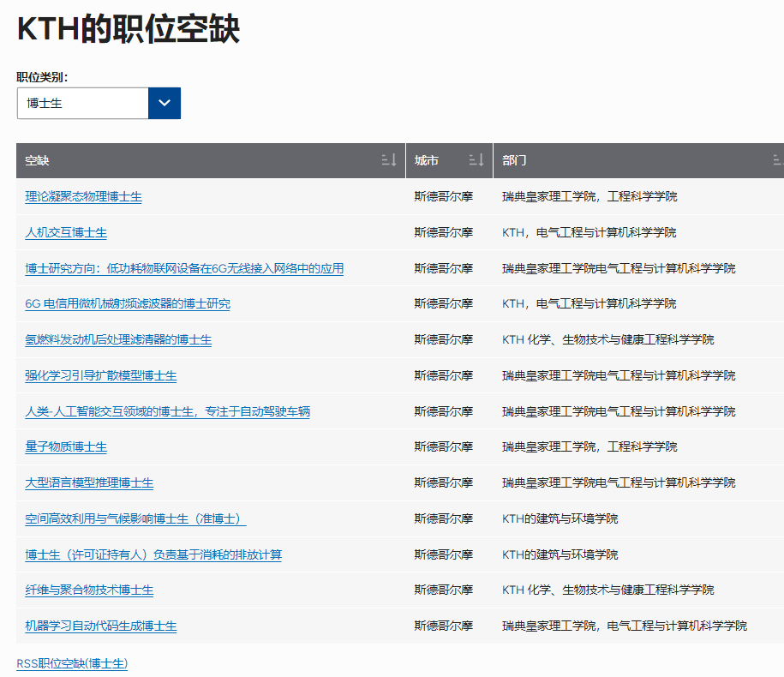Viewport: 784px width, 677px height.
Task: Click the KTH的职位空缺 page heading
Action: point(129,29)
